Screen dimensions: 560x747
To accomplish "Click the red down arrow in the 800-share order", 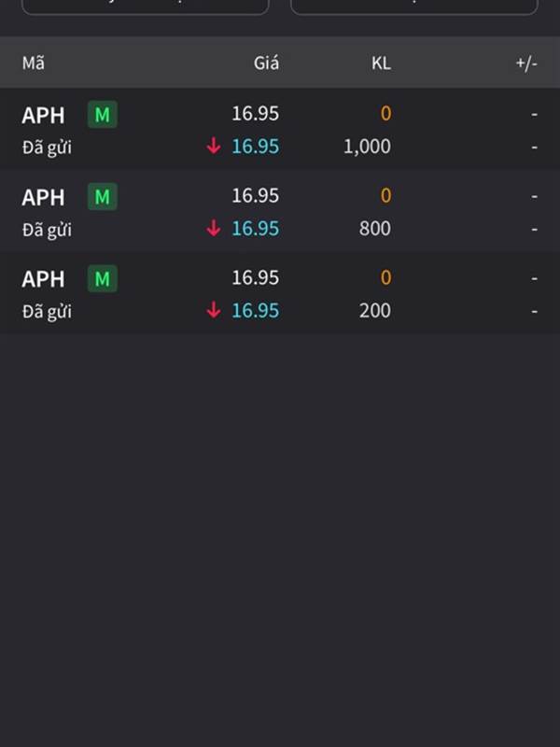I will (214, 228).
